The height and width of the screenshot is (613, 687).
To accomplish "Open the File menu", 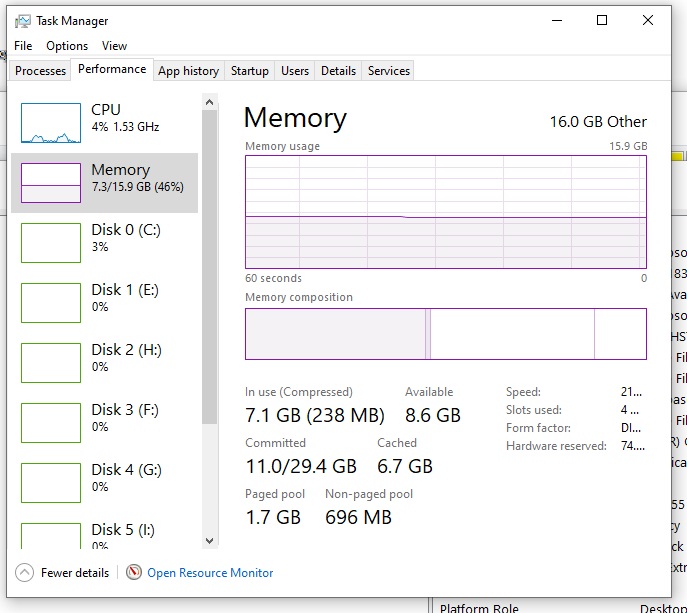I will click(x=23, y=46).
